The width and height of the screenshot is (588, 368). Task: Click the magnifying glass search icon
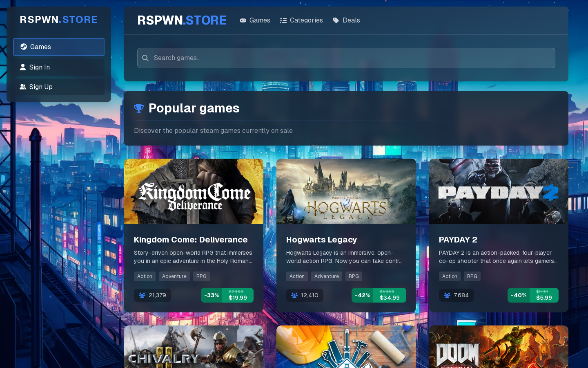145,58
